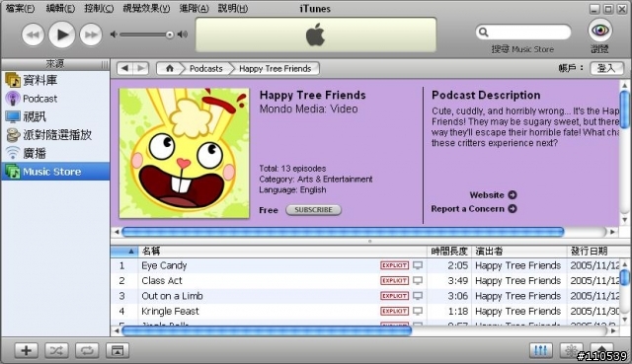
Task: Open the equalizer window
Action: [x=540, y=350]
